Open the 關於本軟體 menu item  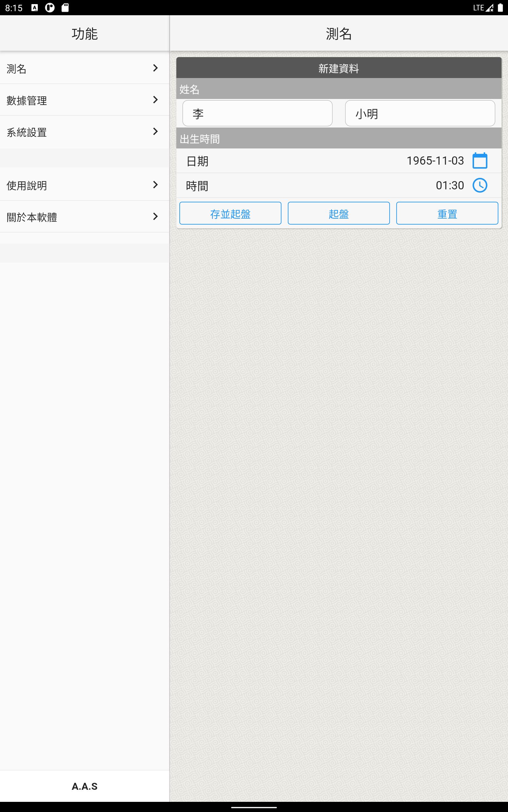point(85,217)
